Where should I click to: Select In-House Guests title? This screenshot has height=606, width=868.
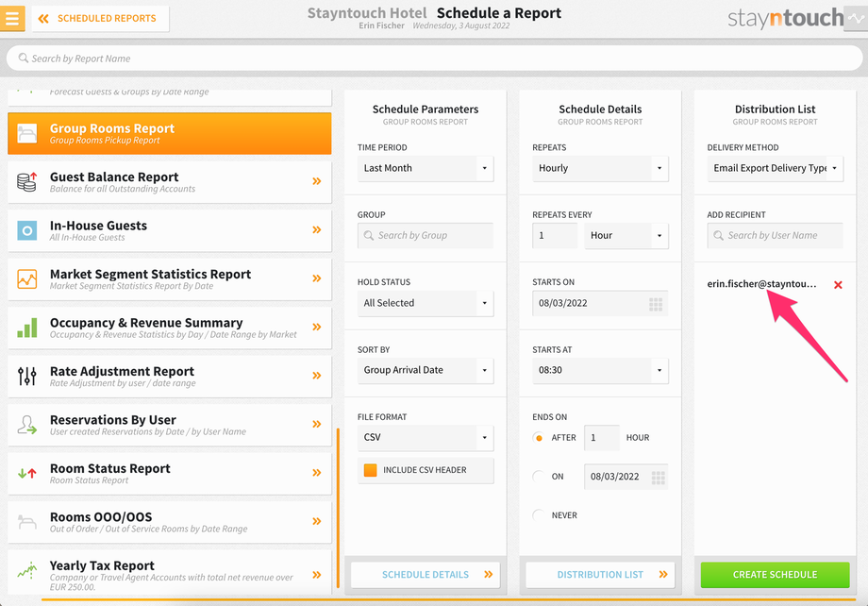[98, 226]
